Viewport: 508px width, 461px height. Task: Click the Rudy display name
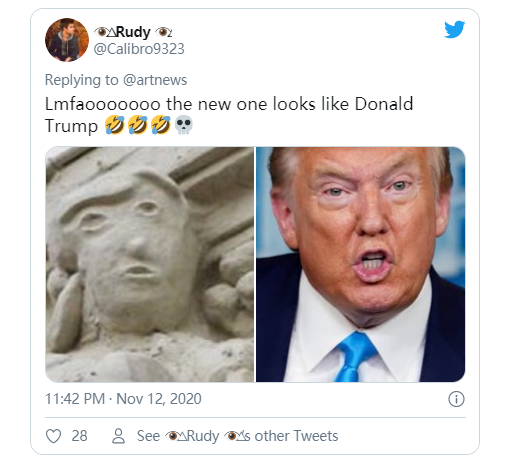pyautogui.click(x=133, y=32)
